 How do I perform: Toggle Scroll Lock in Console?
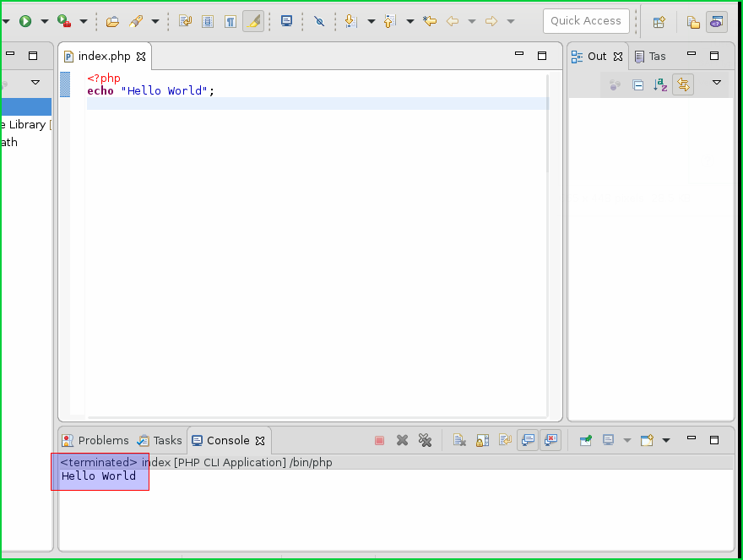click(482, 441)
